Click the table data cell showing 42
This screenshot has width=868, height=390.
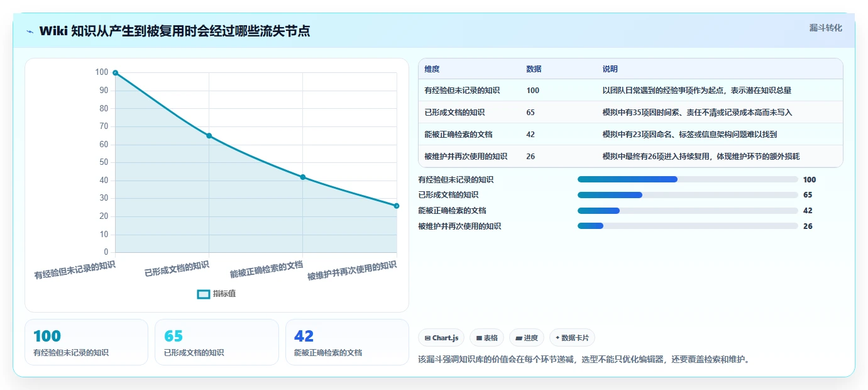pos(530,135)
